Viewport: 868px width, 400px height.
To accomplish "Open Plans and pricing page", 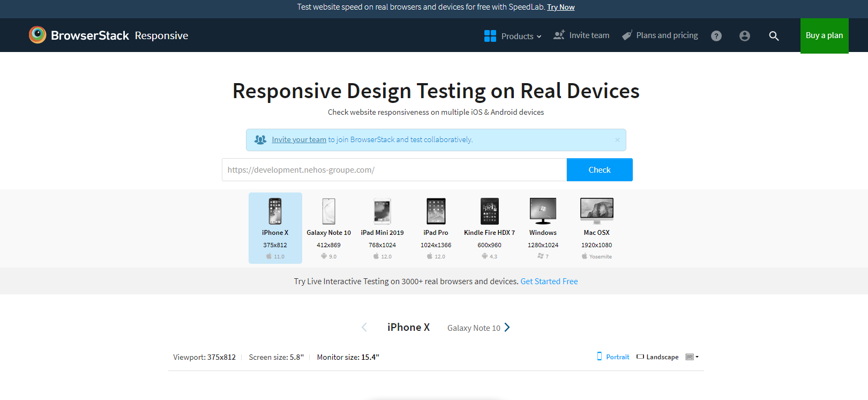I will (x=660, y=35).
